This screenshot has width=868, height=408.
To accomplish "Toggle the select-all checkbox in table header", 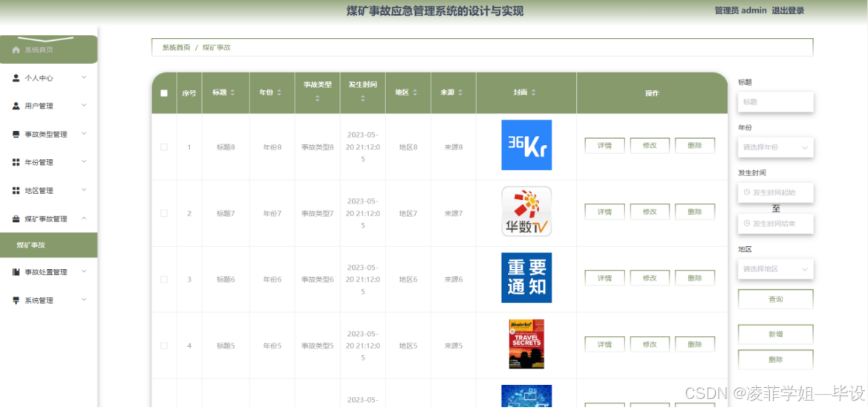I will pyautogui.click(x=164, y=93).
